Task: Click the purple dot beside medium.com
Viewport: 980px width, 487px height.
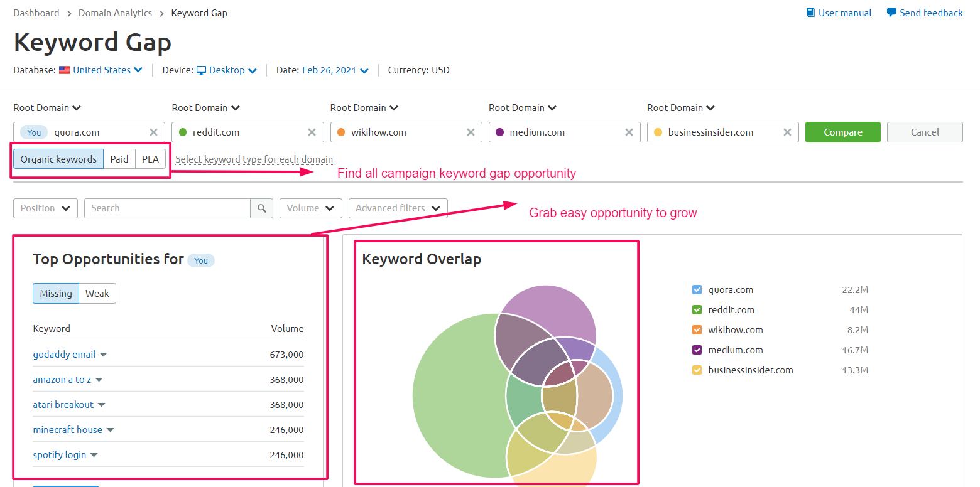Action: pyautogui.click(x=500, y=132)
